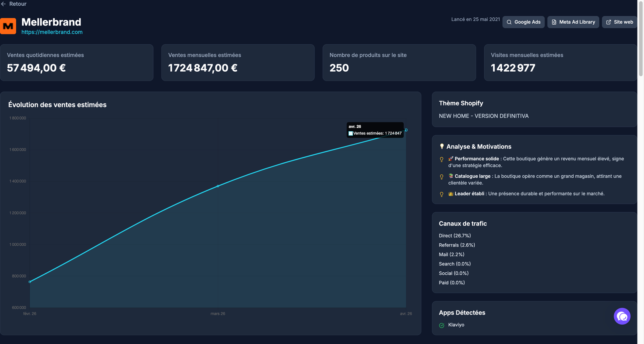This screenshot has width=644, height=344.
Task: Click the external link icon in Site web button
Action: (x=609, y=22)
